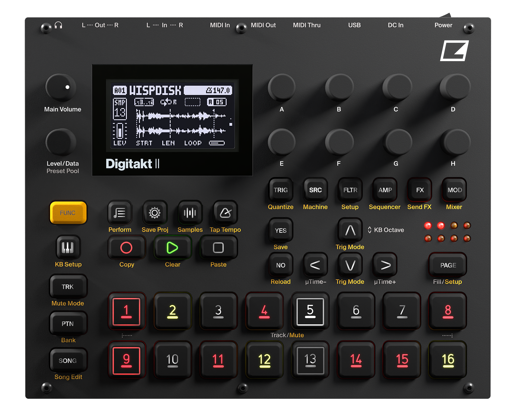Tap the Tap Tempo metronome button
The height and width of the screenshot is (420, 513).
pos(225,212)
